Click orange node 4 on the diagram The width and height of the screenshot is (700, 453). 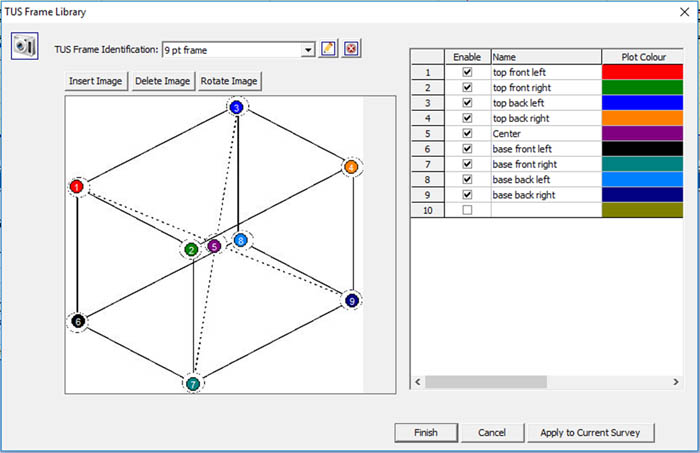[350, 167]
